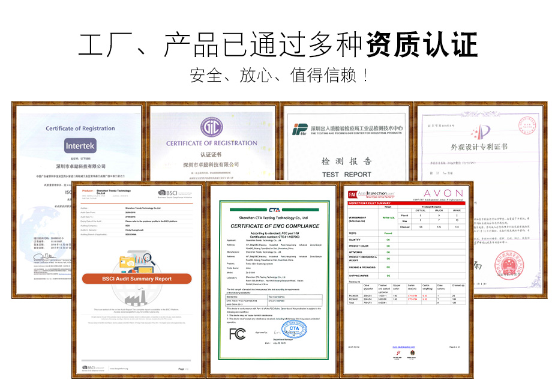Click the link in the AVON report footer
Screen dimensions: 558x392
(404, 347)
